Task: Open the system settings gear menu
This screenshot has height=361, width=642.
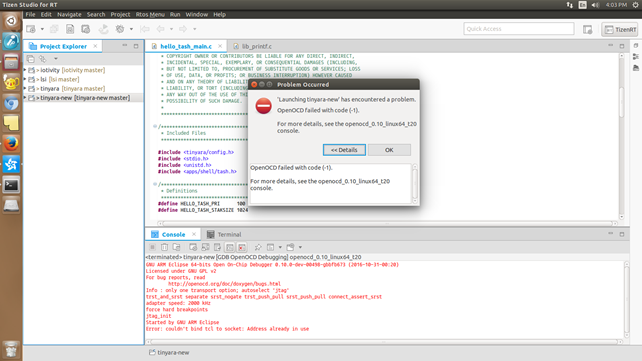Action: (x=635, y=5)
